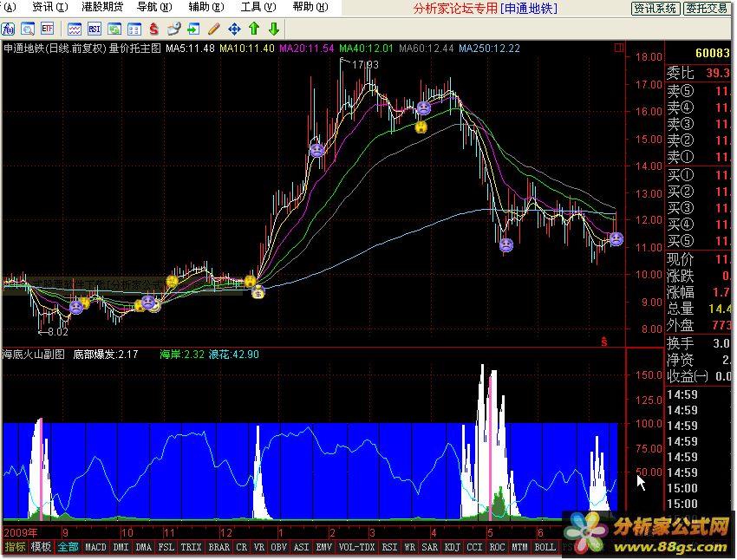Screen dimensions: 737x560
Task: Select the SAR indicator tab
Action: pyautogui.click(x=429, y=547)
